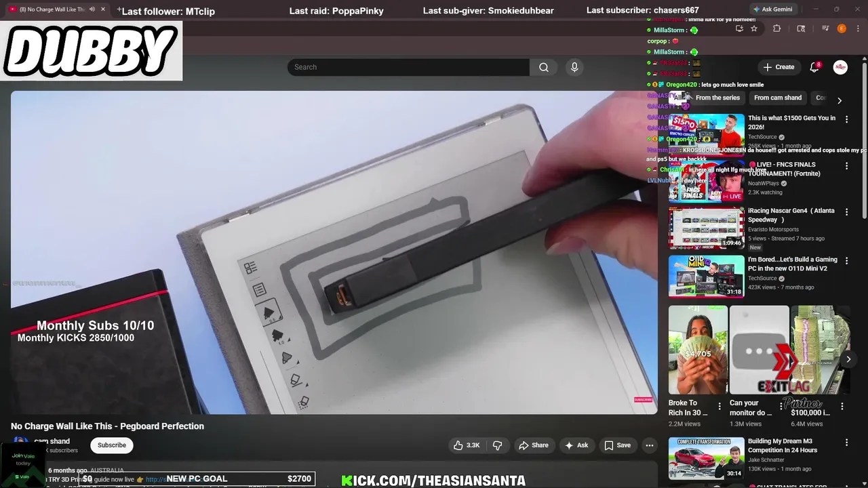
Task: Select the 'All' filter chip
Action: click(x=678, y=98)
